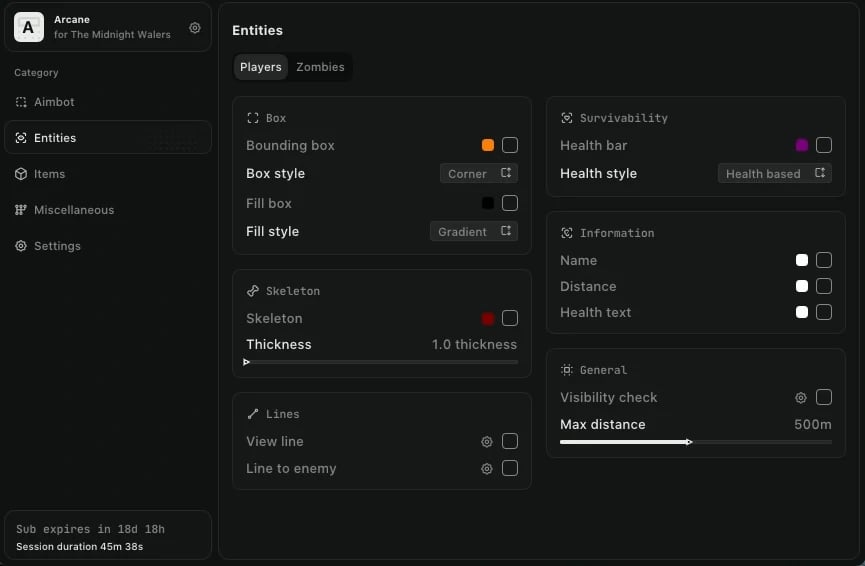
Task: Enable the Bounding box checkbox
Action: 510,145
